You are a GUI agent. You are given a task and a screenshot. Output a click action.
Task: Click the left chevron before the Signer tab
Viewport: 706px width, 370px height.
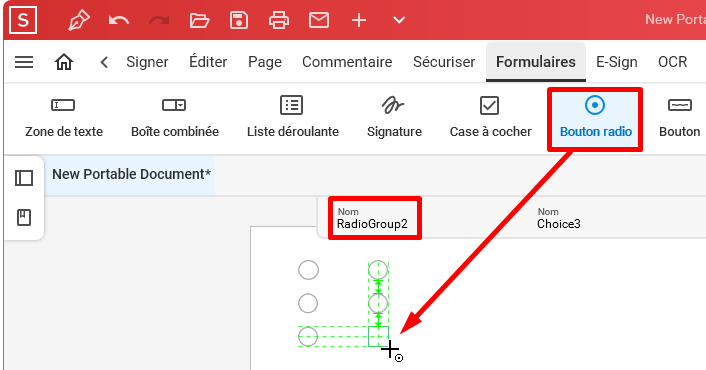click(104, 62)
